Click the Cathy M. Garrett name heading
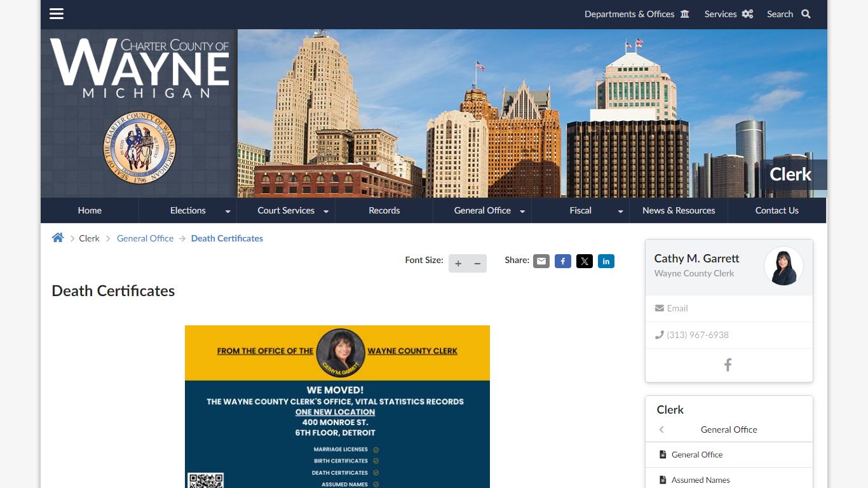Image resolution: width=868 pixels, height=488 pixels. (x=696, y=258)
